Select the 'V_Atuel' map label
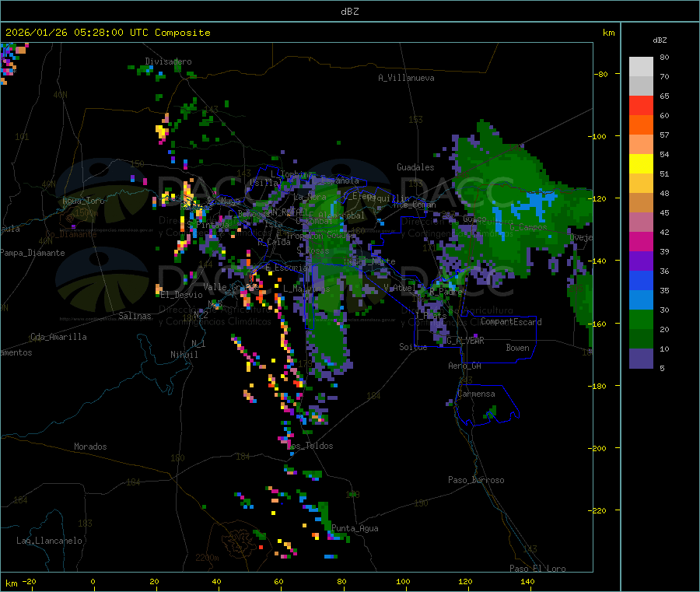 (399, 289)
